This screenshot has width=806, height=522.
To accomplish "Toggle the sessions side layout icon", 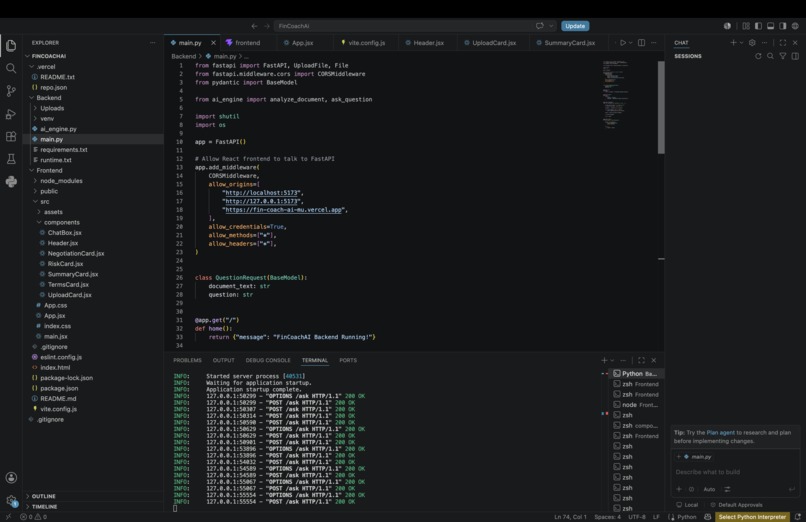I will coord(795,56).
